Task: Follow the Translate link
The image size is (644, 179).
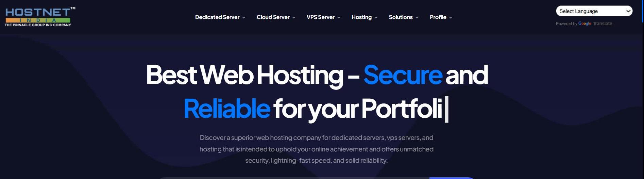Action: (603, 23)
